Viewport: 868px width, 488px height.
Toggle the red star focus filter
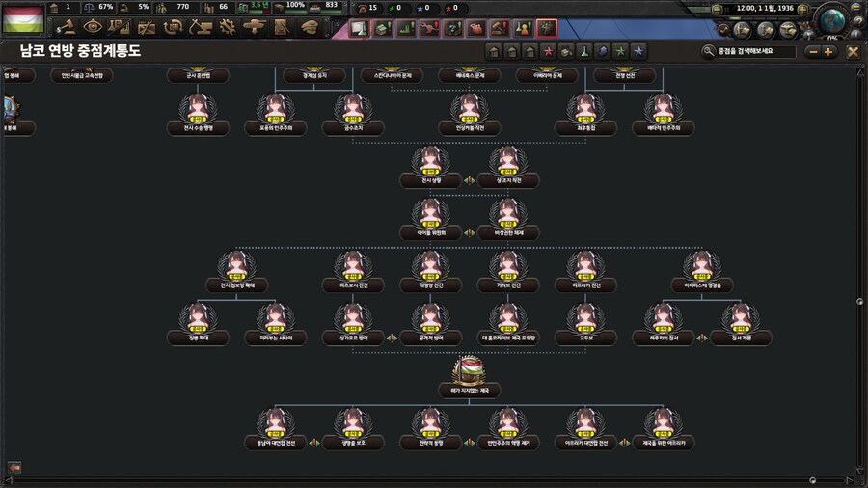click(548, 52)
